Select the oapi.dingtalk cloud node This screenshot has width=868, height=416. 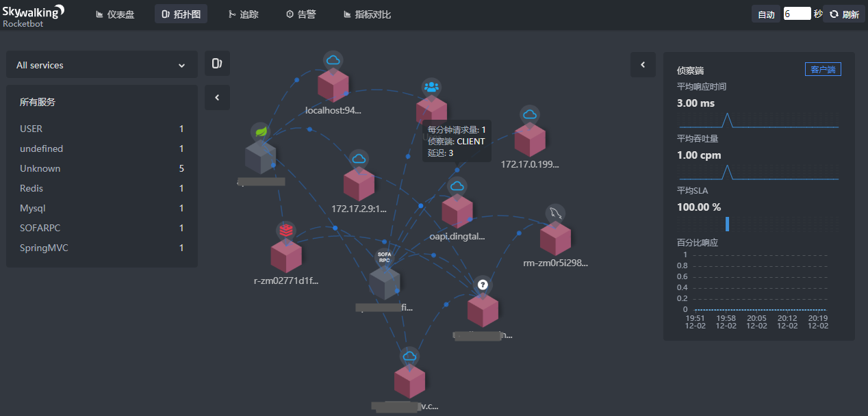point(457,209)
